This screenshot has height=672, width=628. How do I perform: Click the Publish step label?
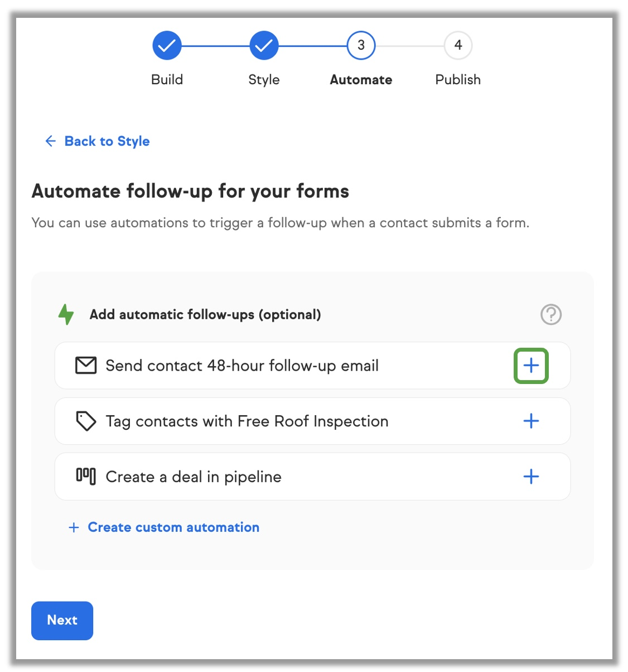(x=458, y=80)
